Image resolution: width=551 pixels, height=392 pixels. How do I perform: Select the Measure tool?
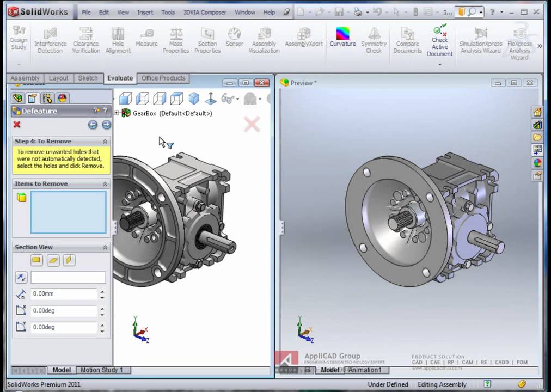(x=146, y=38)
